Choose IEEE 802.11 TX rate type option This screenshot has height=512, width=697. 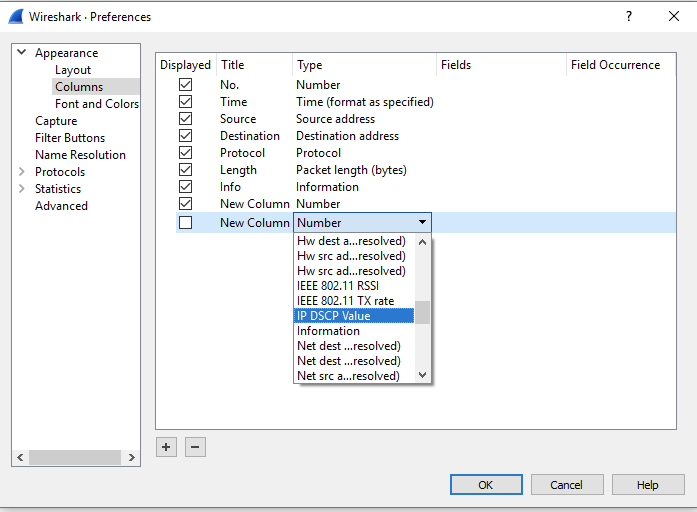click(x=354, y=301)
